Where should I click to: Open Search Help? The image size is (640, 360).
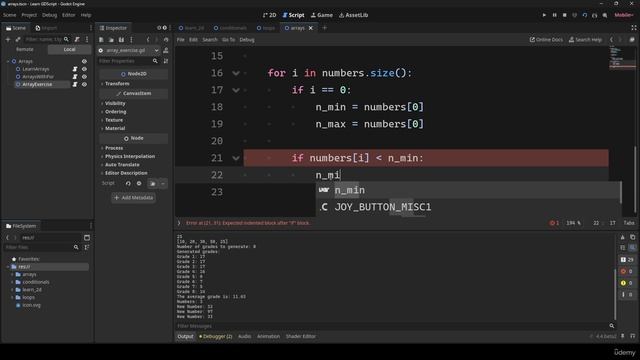(x=585, y=40)
